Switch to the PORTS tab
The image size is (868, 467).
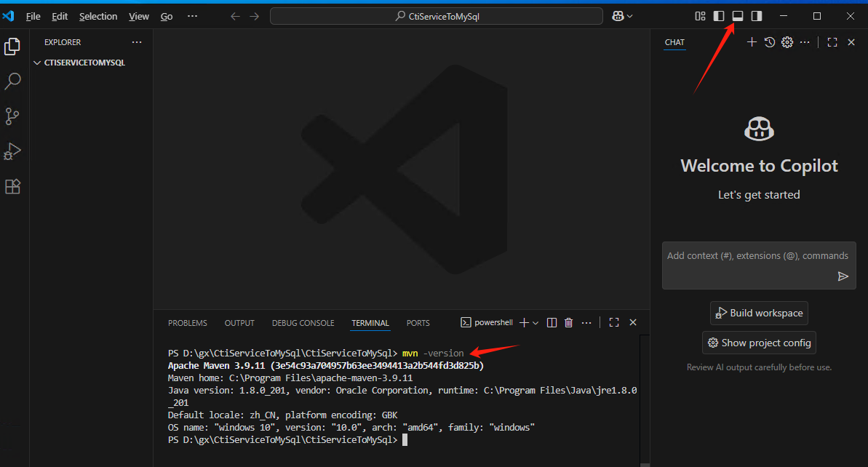[x=418, y=323]
